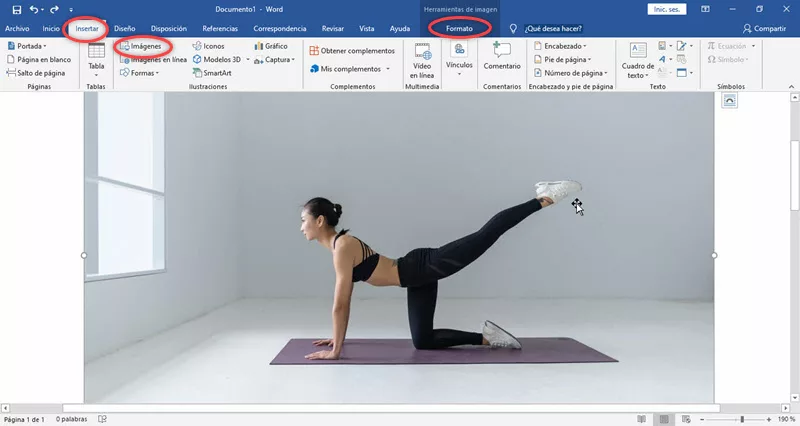Open the Tabla dropdown
Viewport: 800px width, 426px height.
[96, 60]
